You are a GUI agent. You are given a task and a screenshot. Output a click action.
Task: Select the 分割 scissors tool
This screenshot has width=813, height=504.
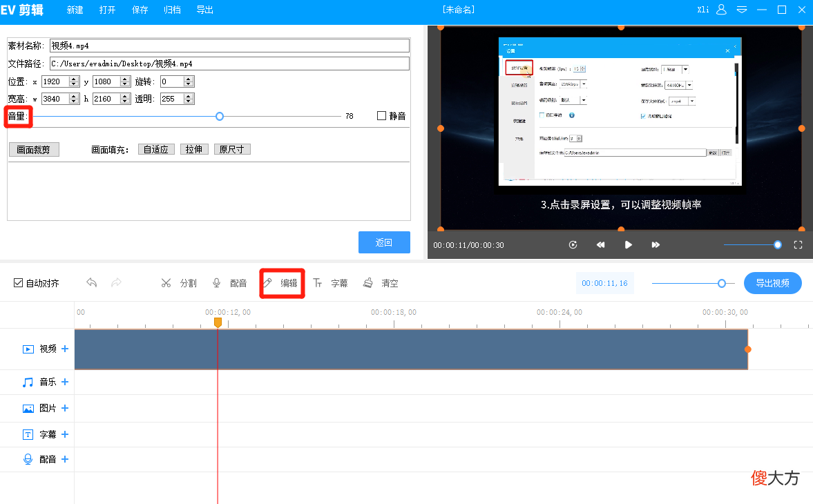click(x=179, y=283)
